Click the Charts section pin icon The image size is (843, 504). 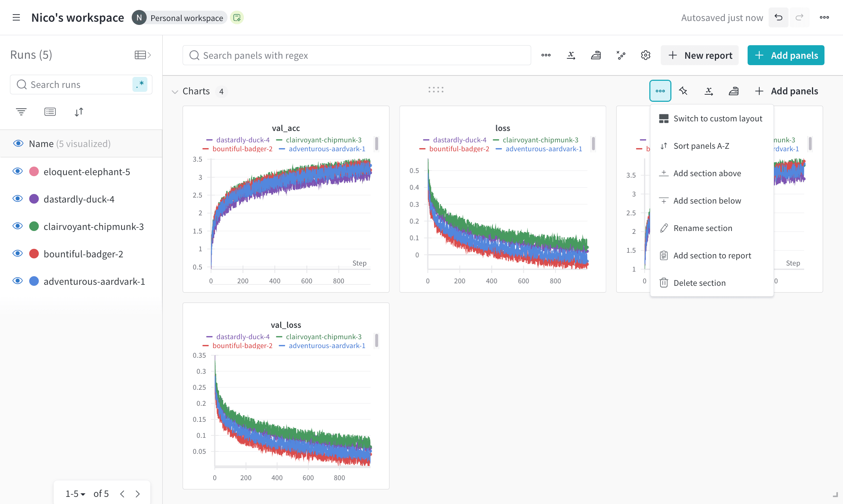point(683,91)
